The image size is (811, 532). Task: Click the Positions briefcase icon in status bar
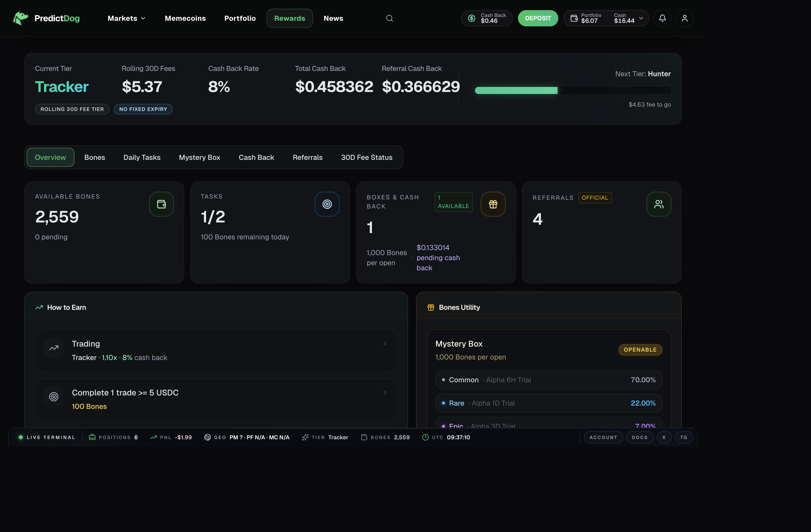92,437
